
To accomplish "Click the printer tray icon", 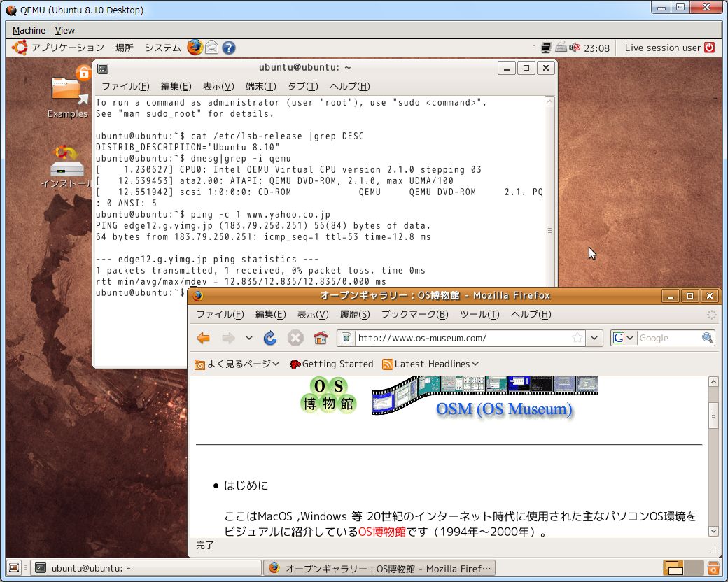I will pos(561,48).
